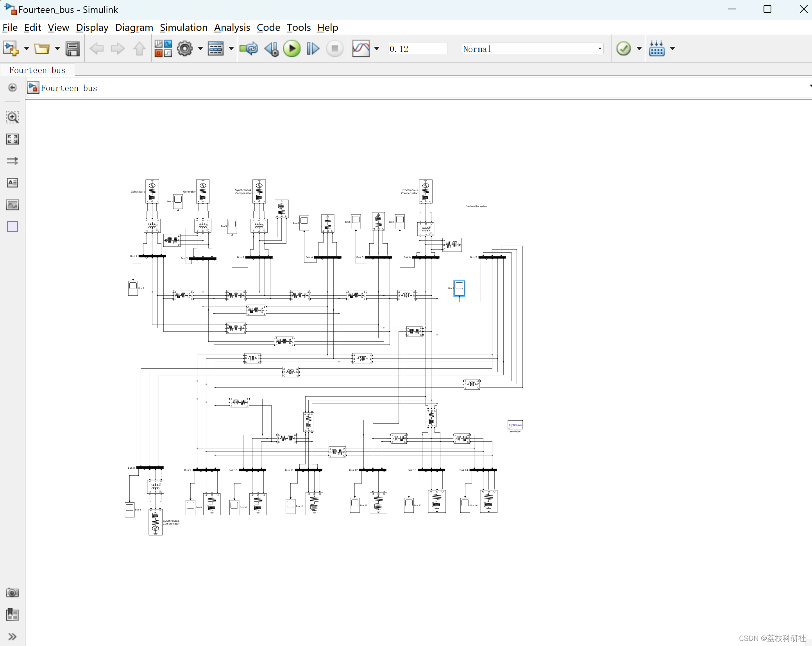
Task: Open Model Configuration Parameters gear
Action: (185, 49)
